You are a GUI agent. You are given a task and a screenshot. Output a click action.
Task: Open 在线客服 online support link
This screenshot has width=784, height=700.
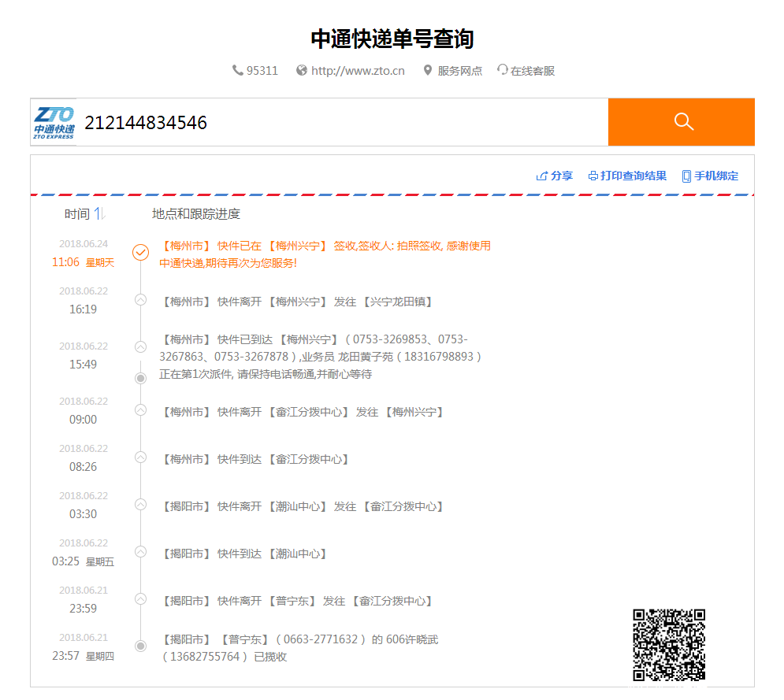533,71
